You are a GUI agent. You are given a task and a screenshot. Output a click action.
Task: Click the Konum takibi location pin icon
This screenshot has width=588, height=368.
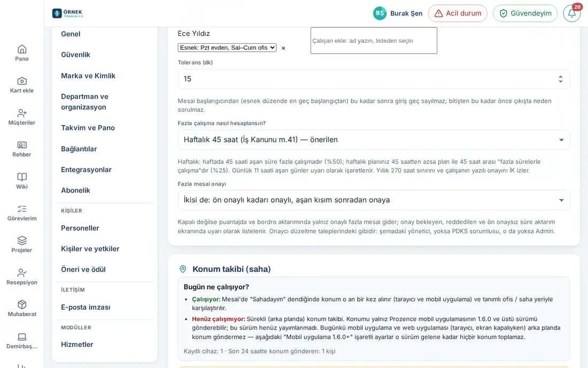(183, 269)
